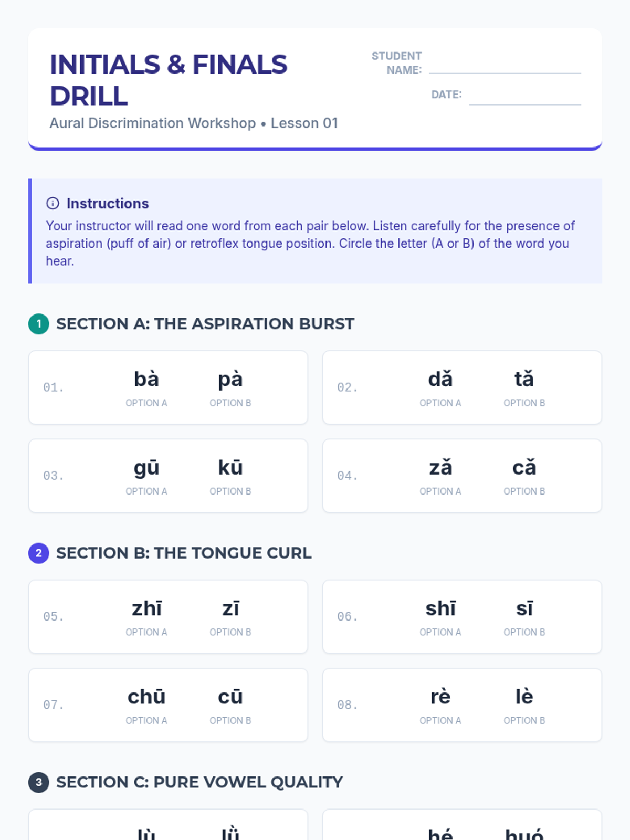Click the Instructions info icon
The image size is (630, 840).
click(52, 203)
